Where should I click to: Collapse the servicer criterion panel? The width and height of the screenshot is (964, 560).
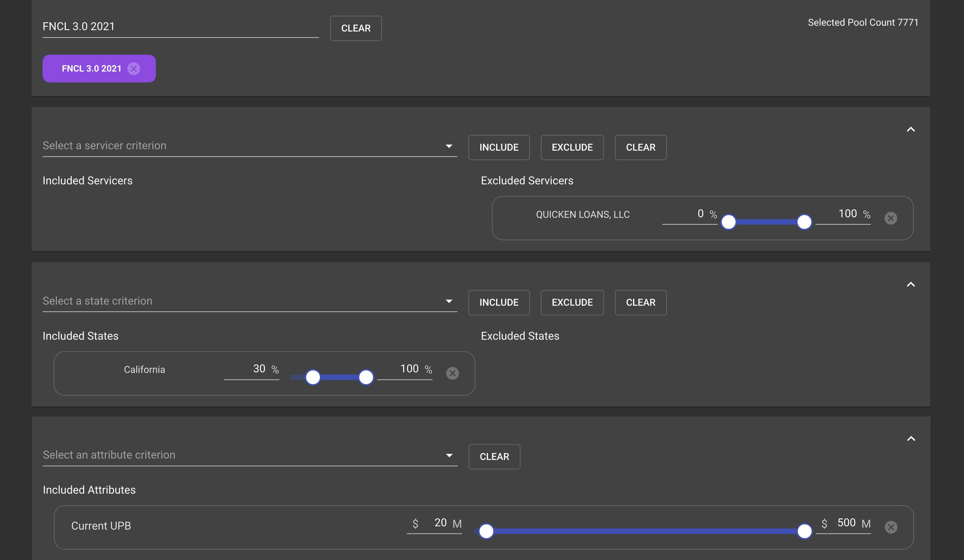911,130
